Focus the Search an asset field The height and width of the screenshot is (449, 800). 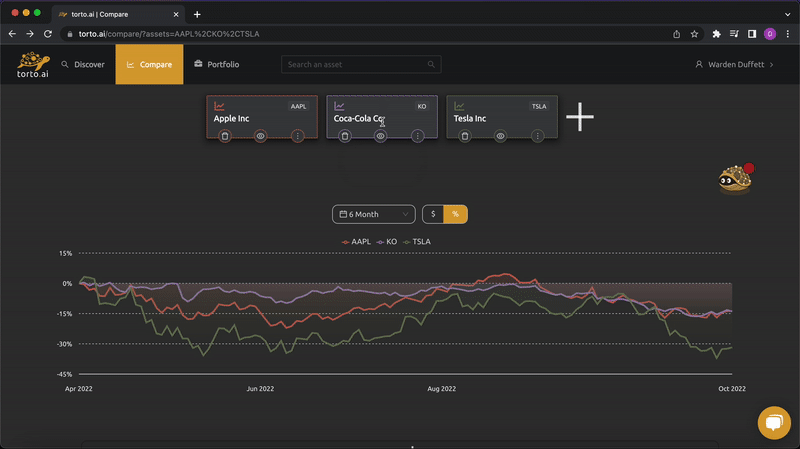(x=361, y=64)
